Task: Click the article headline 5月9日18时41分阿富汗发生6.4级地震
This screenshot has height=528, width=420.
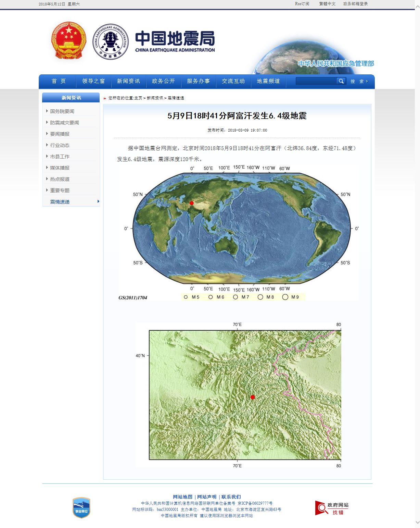Action: [237, 116]
